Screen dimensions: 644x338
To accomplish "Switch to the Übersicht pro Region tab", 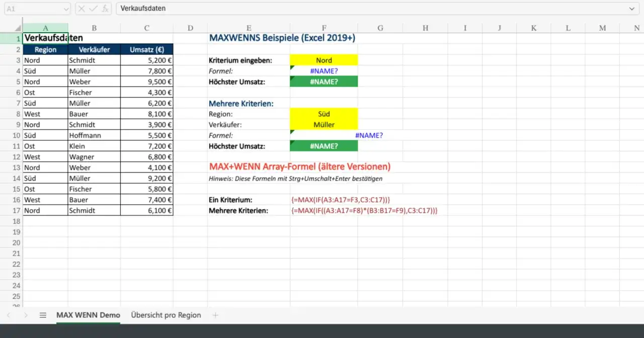I will coord(166,315).
